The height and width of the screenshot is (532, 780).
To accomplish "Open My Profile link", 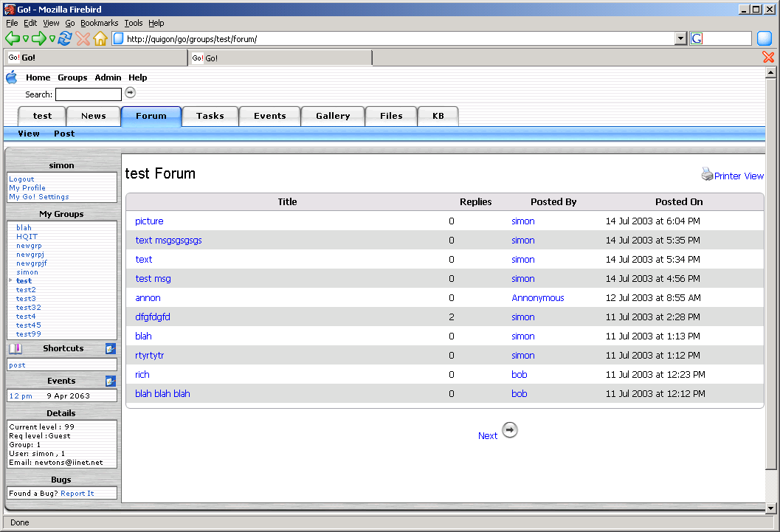I will (x=27, y=188).
